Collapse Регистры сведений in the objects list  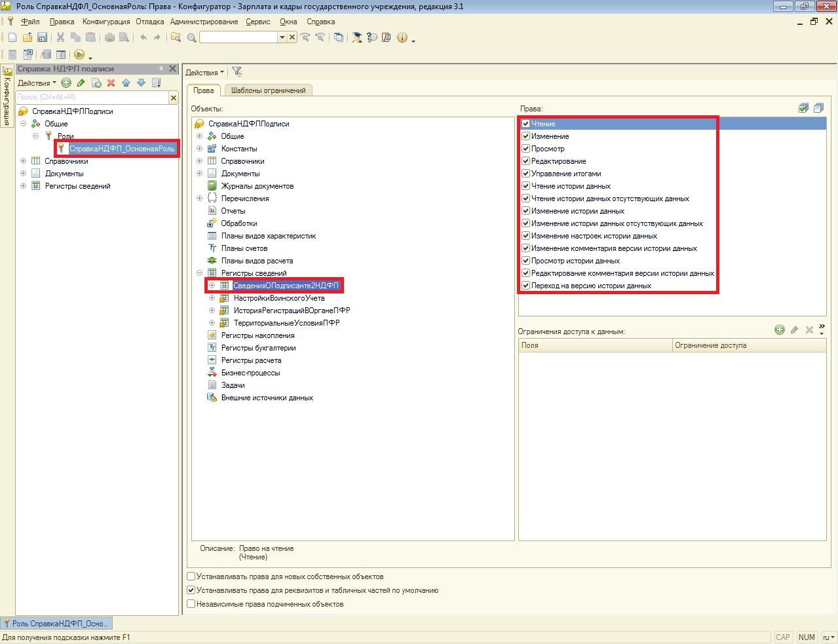200,273
